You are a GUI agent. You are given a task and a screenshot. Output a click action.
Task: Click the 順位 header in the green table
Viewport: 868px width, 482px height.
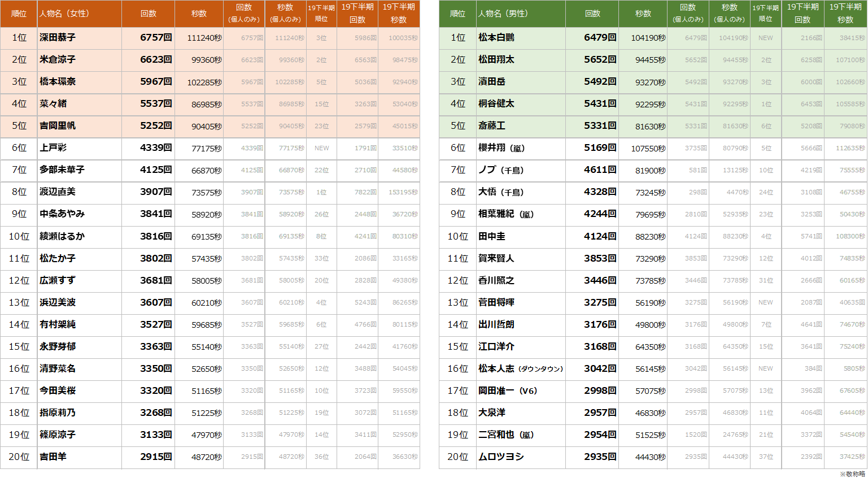point(457,14)
